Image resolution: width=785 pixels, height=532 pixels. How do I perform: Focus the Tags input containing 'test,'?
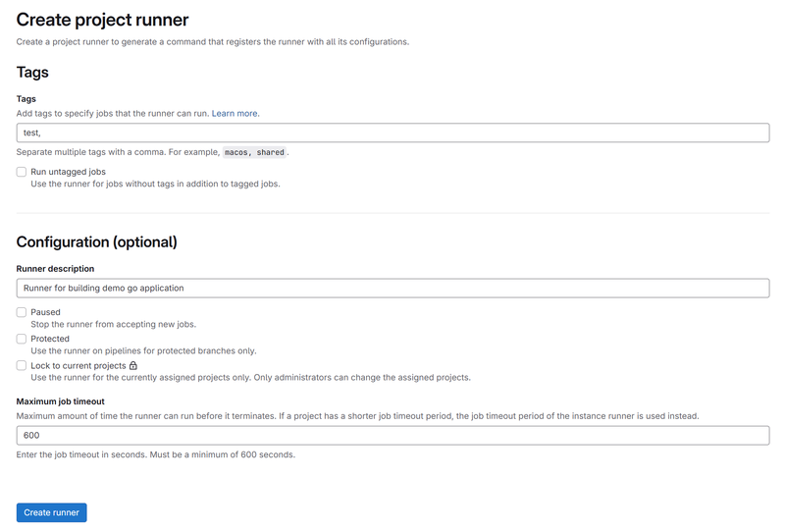(392, 133)
